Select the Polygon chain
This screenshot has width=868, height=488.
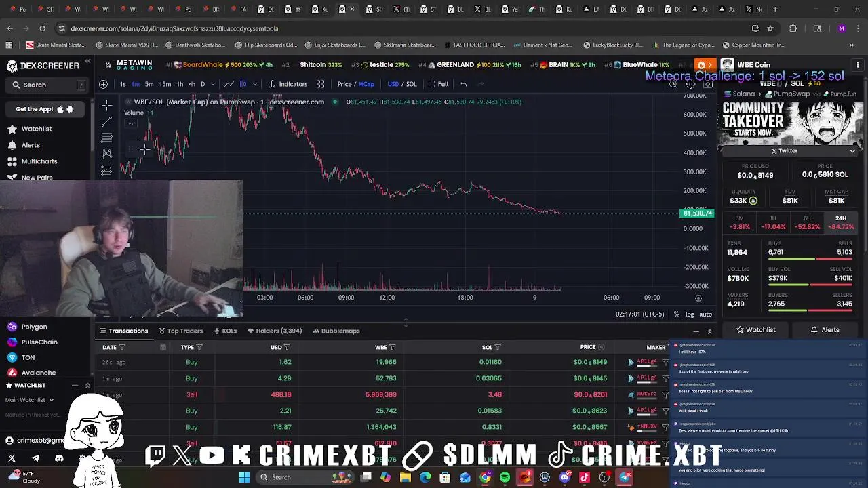(x=27, y=327)
